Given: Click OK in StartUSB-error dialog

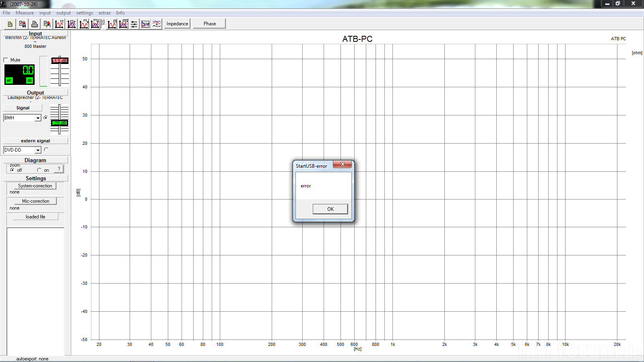Looking at the screenshot, I should (x=330, y=209).
